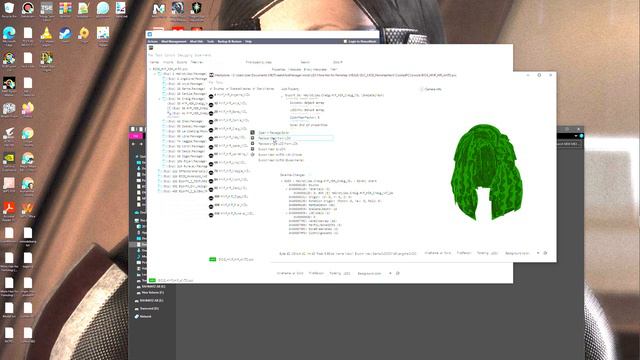
Task: Open the Tools menu in Mod Manager
Action: click(x=211, y=41)
